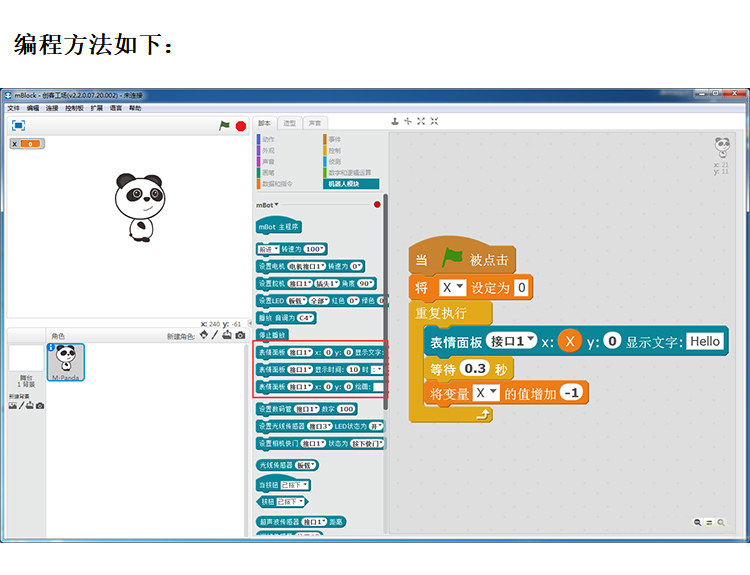Collapse the stage with the small arrow
The image size is (750, 575).
point(249,323)
